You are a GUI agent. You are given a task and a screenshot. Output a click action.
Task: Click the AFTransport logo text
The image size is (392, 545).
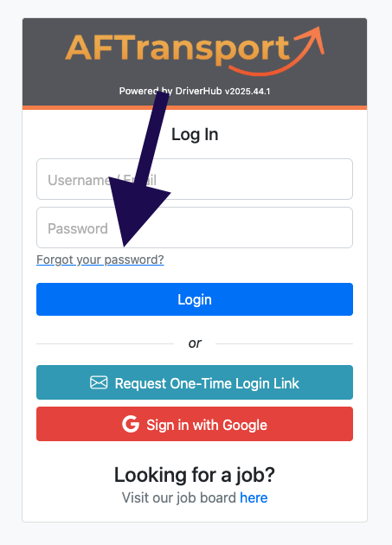tap(177, 48)
